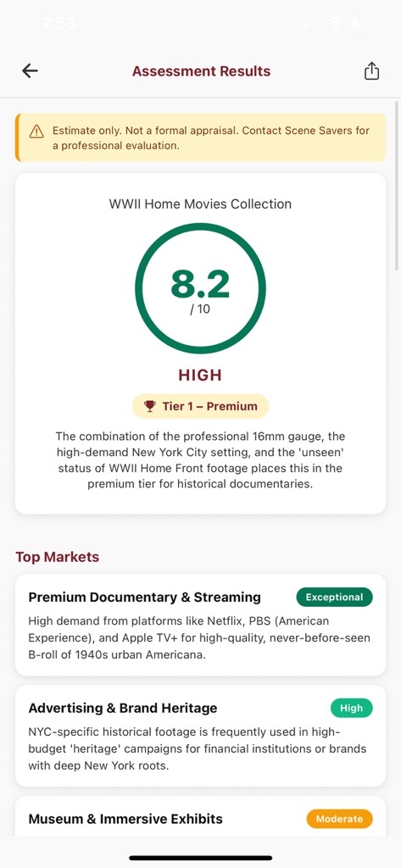Click the '/ 10' score denominator
401x868 pixels.
[x=200, y=309]
